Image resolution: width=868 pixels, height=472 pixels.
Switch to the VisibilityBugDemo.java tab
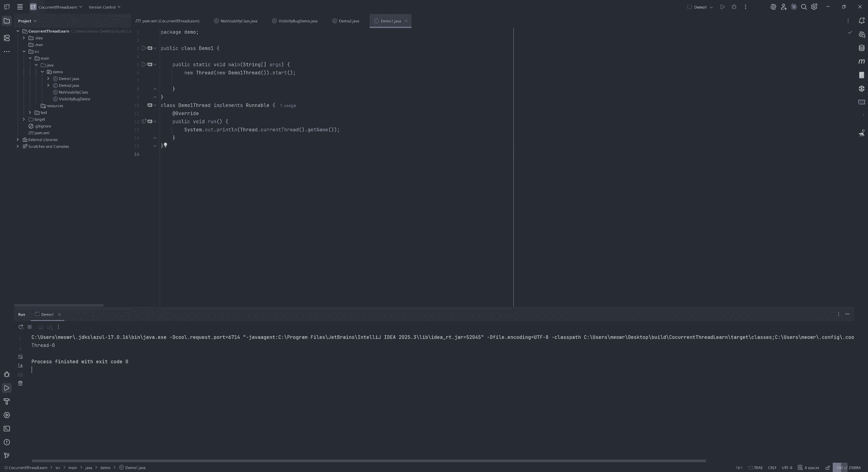click(297, 21)
